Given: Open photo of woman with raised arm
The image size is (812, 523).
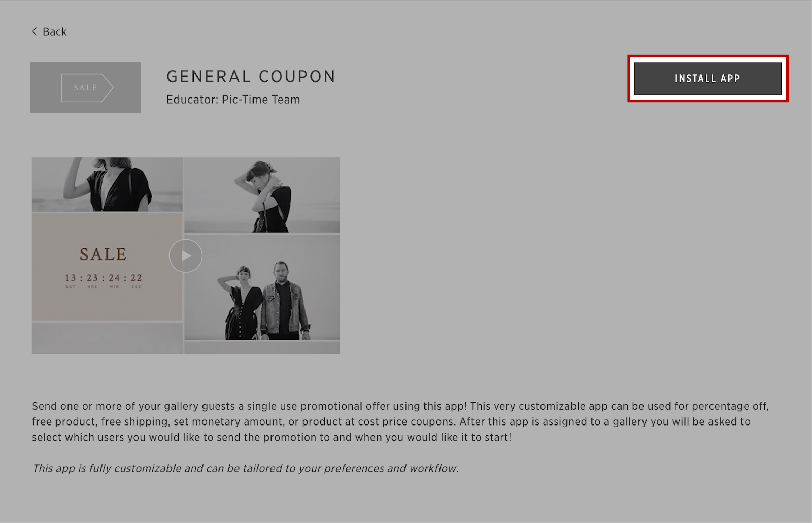Looking at the screenshot, I should [107, 184].
